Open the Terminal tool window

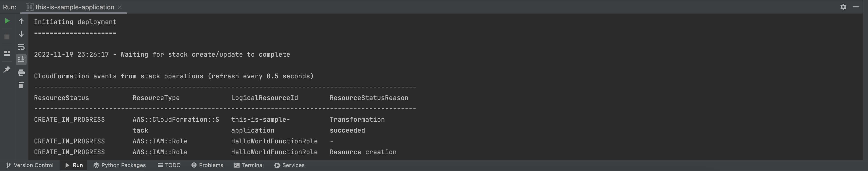(249, 165)
